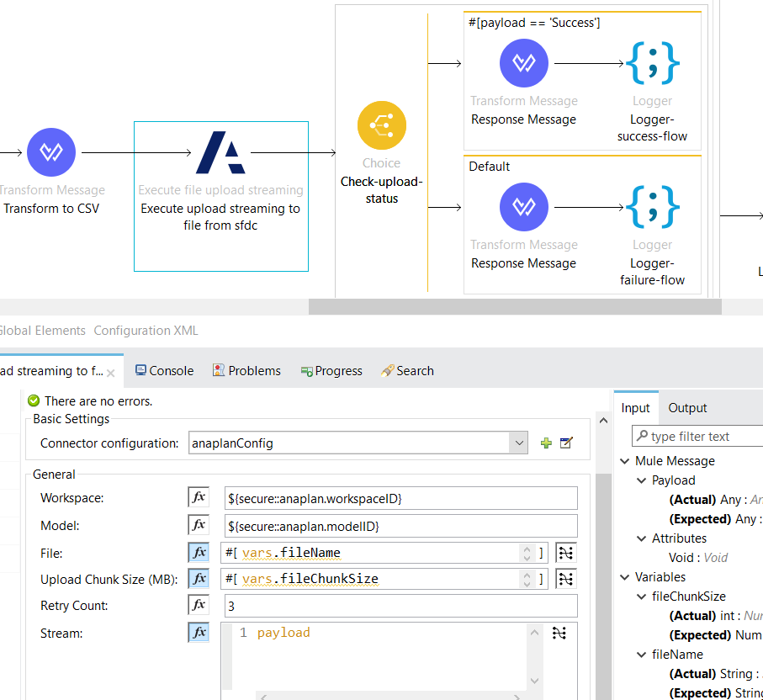Click the 'There are no errors' status message
The image size is (763, 700).
(98, 401)
